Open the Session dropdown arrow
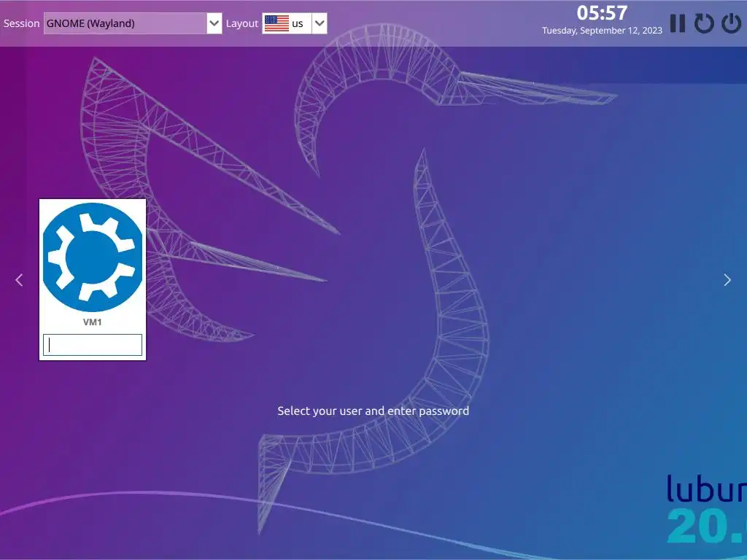Viewport: 747px width, 560px height. 214,23
